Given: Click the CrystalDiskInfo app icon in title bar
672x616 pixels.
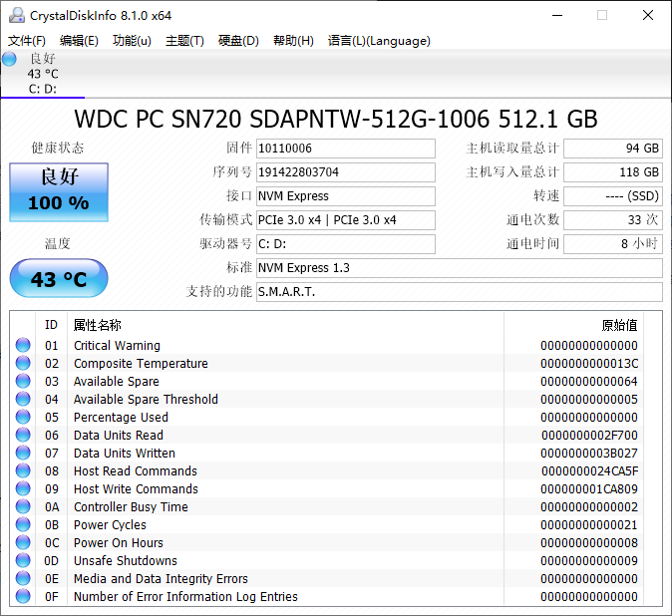Looking at the screenshot, I should tap(17, 15).
